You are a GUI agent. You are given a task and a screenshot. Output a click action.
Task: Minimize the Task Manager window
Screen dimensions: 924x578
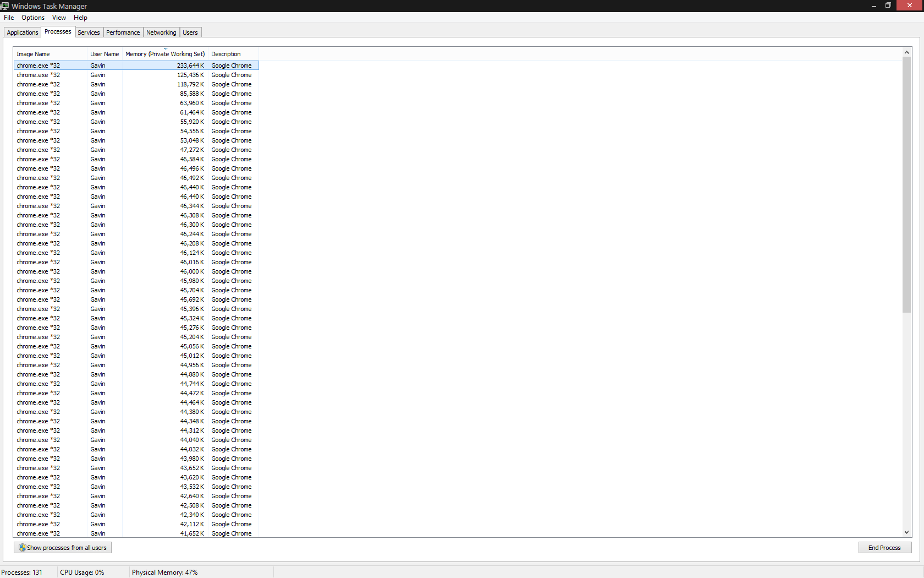(x=873, y=6)
